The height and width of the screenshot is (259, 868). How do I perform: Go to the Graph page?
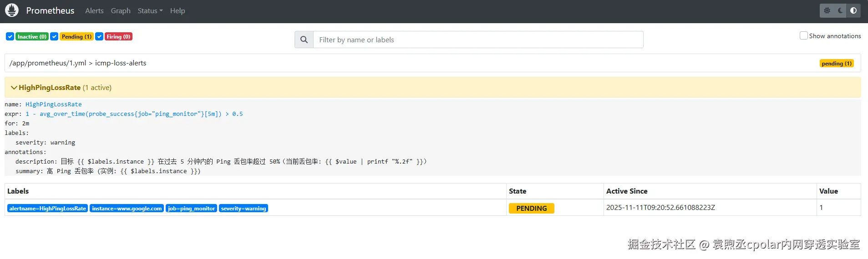click(x=121, y=10)
